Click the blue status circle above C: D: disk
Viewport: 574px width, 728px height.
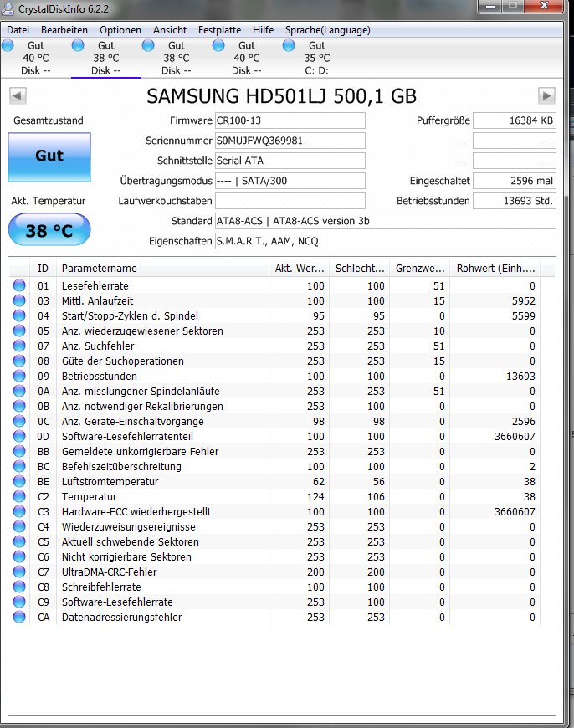pyautogui.click(x=289, y=45)
